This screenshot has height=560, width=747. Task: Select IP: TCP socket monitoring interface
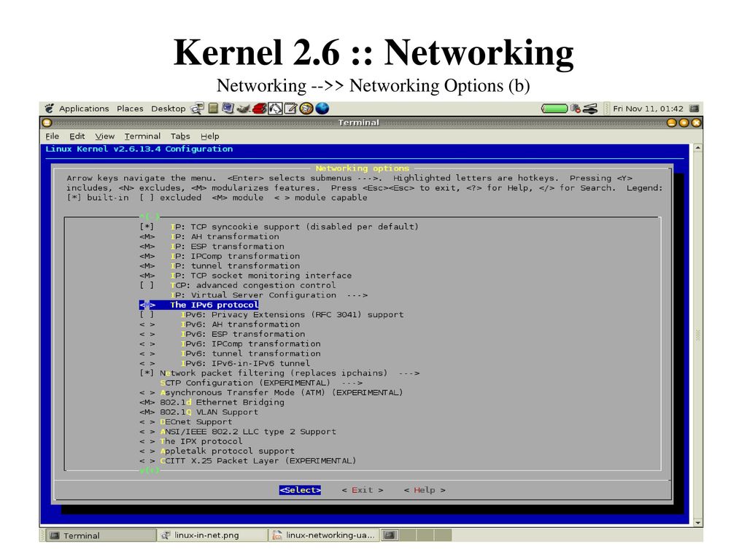[x=245, y=276]
